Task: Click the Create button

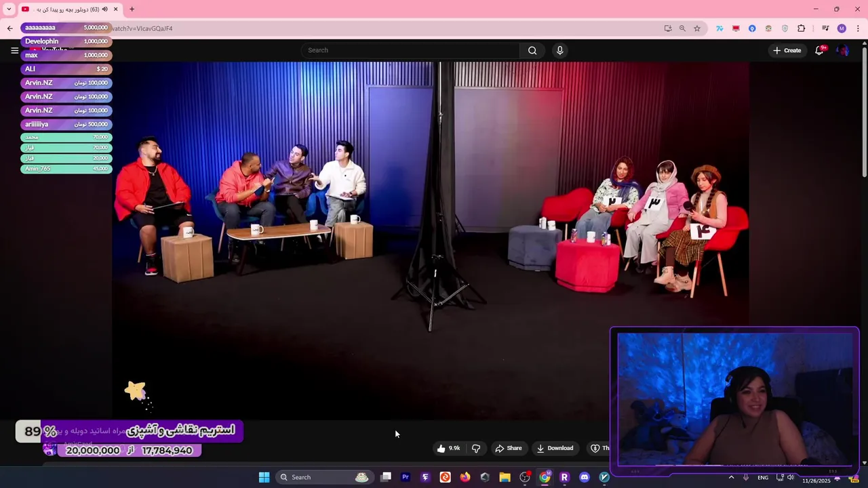Action: 787,50
